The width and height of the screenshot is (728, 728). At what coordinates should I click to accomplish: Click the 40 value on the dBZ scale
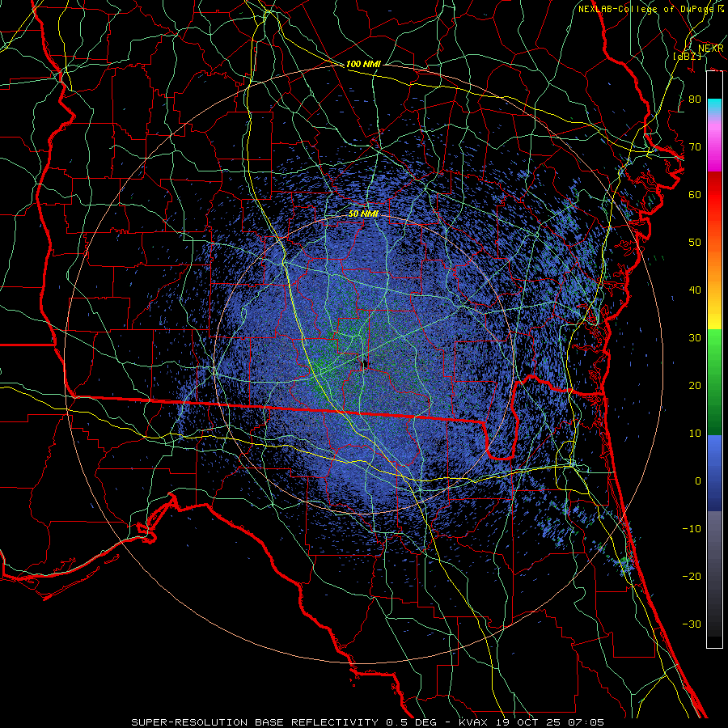tap(695, 290)
